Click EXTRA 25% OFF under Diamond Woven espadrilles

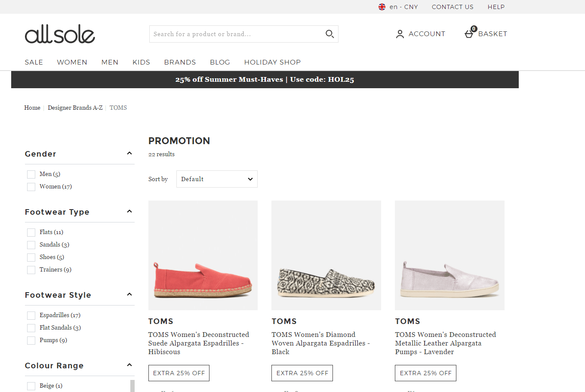pos(302,373)
